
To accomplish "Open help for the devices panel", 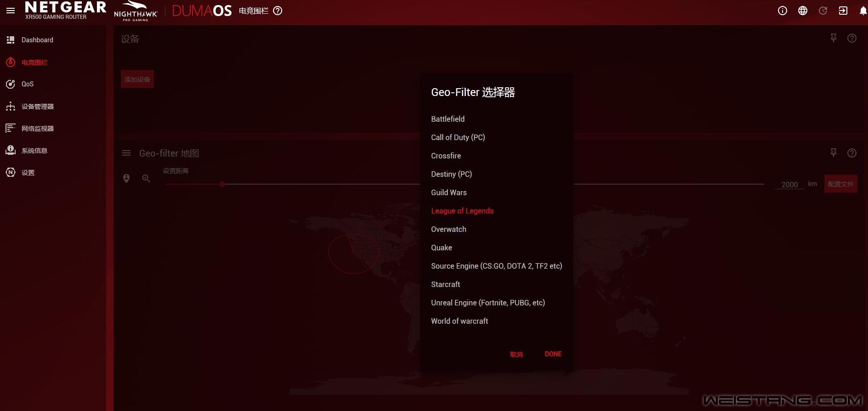I will click(851, 38).
